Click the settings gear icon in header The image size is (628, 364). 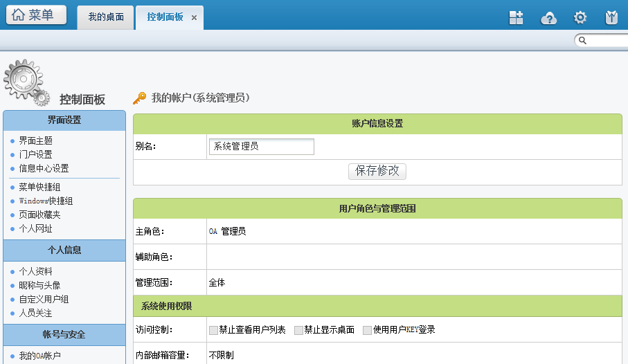pos(580,18)
